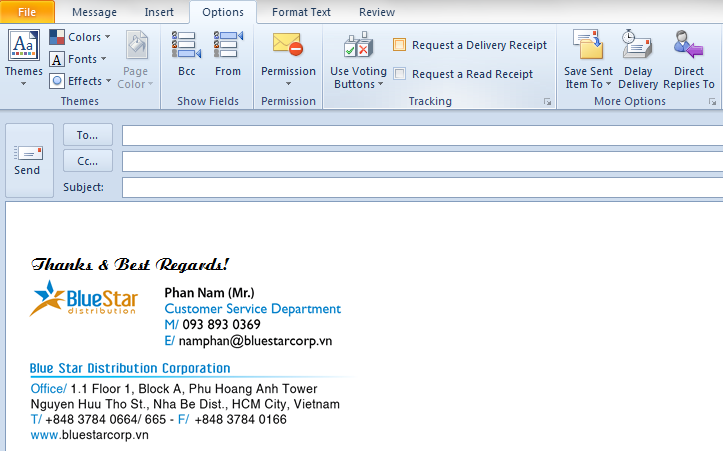This screenshot has height=451, width=723.
Task: Click the mobile number 093 893 0369
Action: click(221, 325)
